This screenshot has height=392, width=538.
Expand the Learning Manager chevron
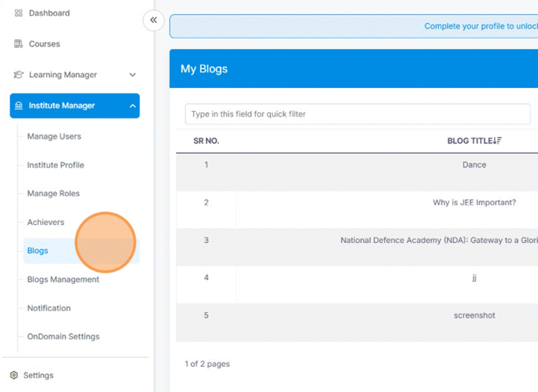pyautogui.click(x=132, y=75)
